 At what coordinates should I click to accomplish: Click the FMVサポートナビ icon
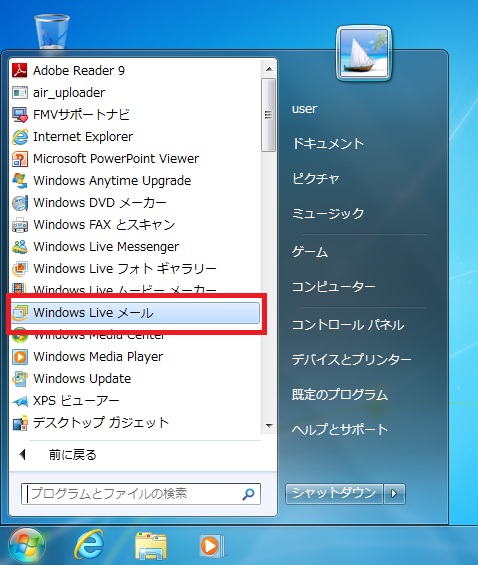click(x=19, y=115)
